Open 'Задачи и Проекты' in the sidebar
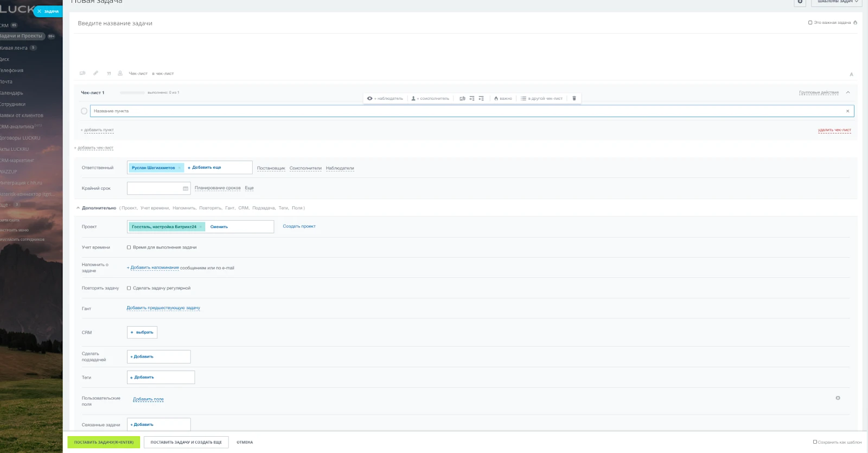The height and width of the screenshot is (453, 868). tap(22, 36)
